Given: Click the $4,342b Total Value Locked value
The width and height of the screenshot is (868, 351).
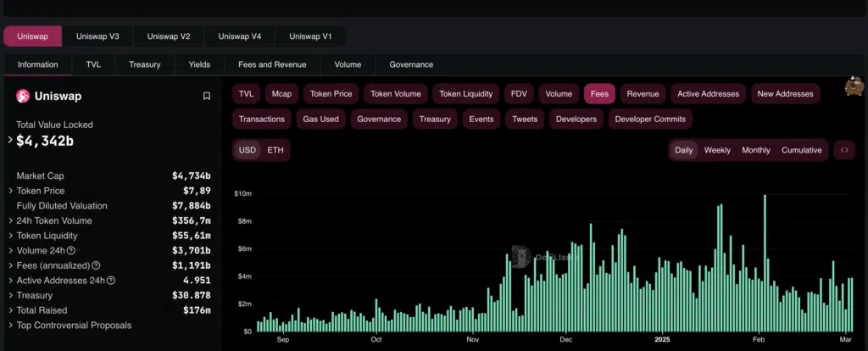Looking at the screenshot, I should [x=45, y=141].
